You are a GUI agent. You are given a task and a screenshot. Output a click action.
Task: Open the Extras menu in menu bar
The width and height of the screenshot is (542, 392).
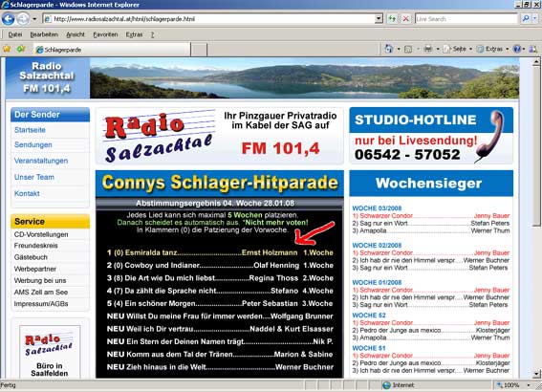point(134,34)
